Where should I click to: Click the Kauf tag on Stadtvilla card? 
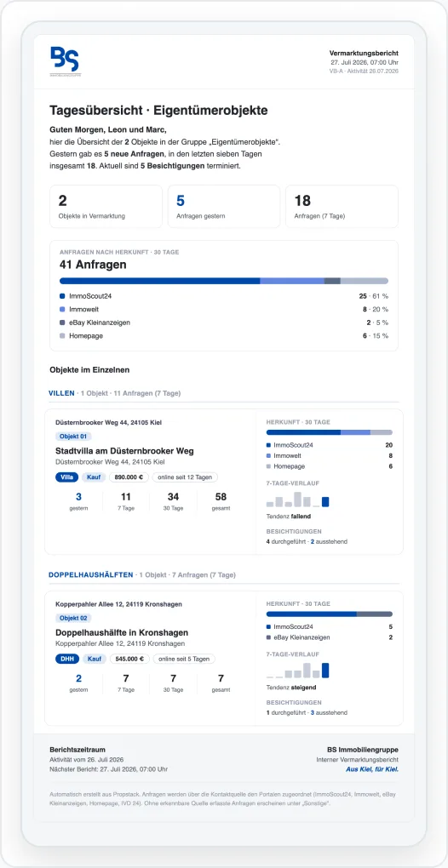point(93,477)
